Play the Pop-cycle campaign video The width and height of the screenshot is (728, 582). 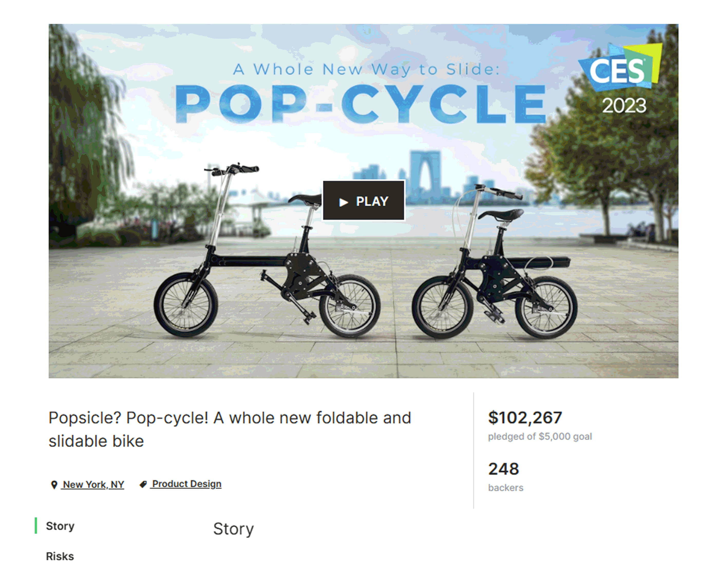pos(364,201)
